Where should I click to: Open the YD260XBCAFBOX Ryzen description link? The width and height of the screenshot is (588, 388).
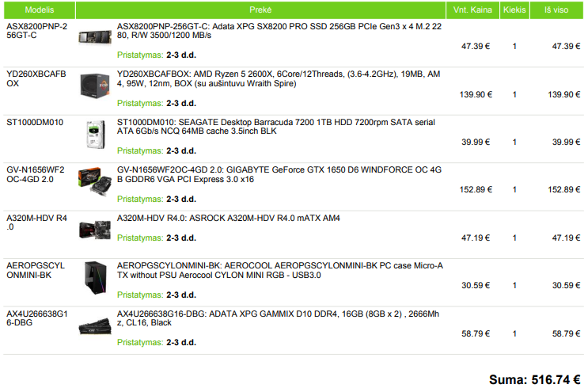(x=279, y=79)
